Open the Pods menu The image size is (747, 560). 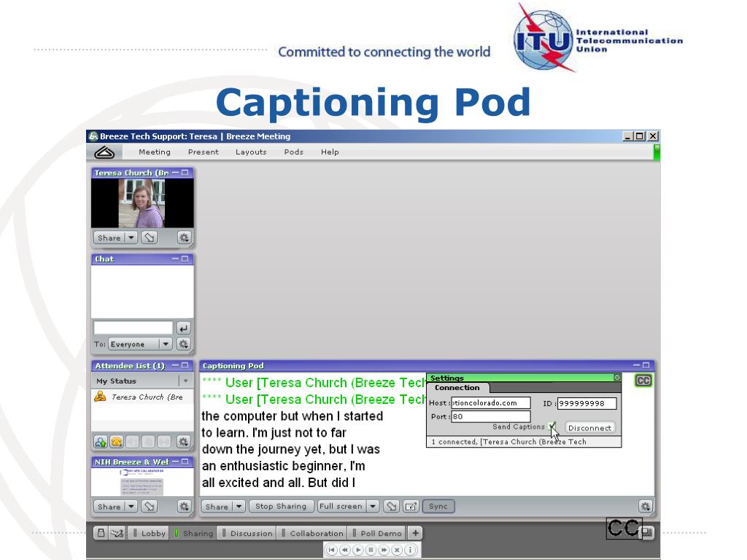293,152
